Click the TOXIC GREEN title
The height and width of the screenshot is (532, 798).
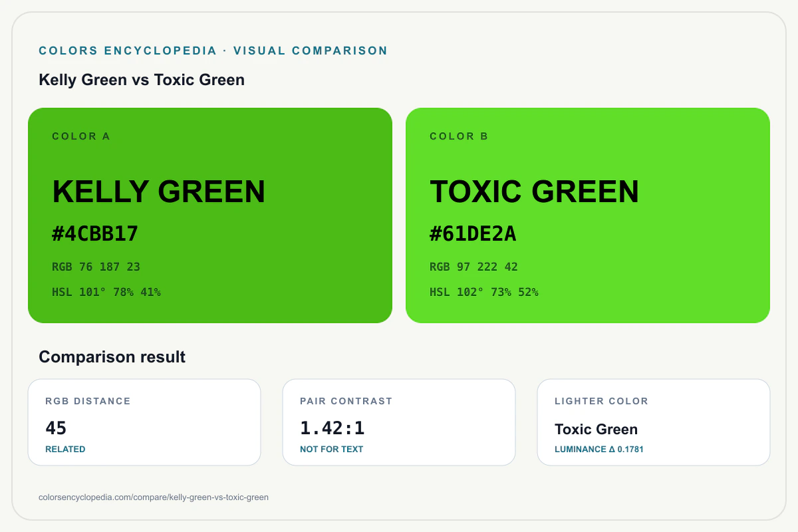click(535, 192)
